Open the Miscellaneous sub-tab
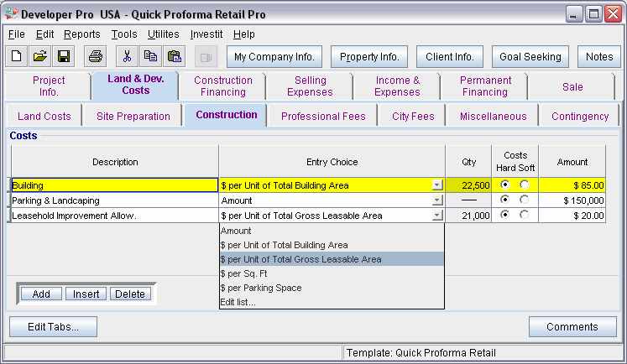 [x=493, y=117]
